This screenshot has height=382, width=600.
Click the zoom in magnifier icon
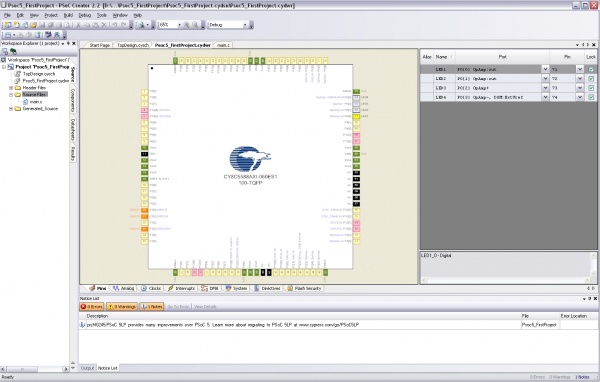pyautogui.click(x=187, y=25)
